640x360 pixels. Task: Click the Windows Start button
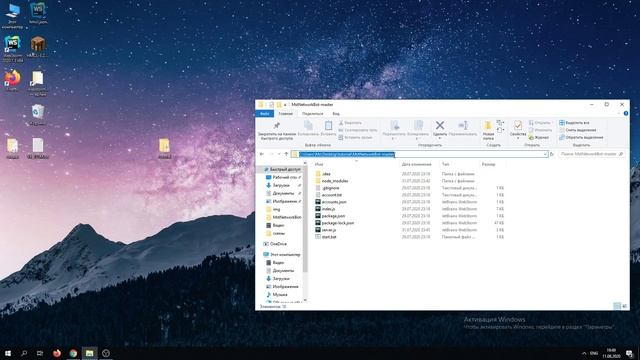pos(8,353)
